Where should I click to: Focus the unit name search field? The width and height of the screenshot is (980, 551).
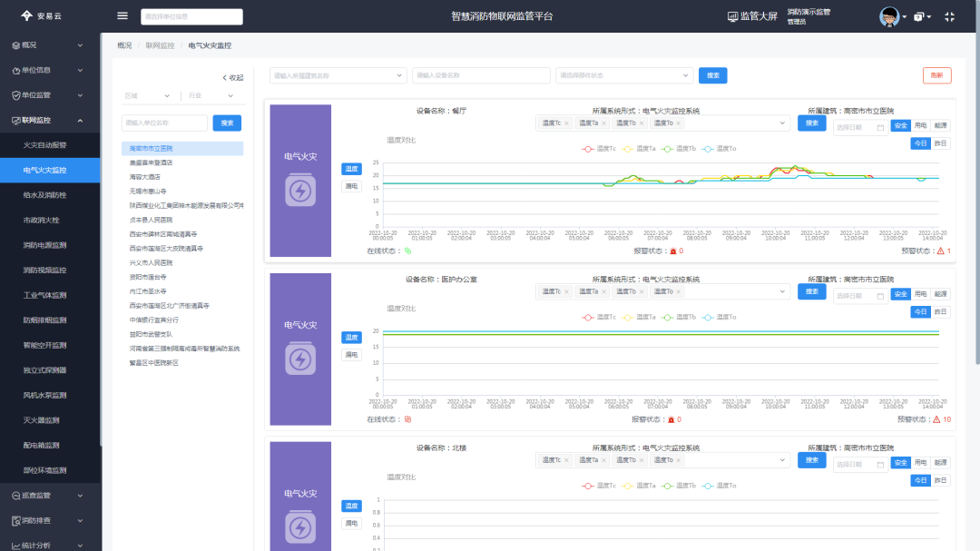164,123
